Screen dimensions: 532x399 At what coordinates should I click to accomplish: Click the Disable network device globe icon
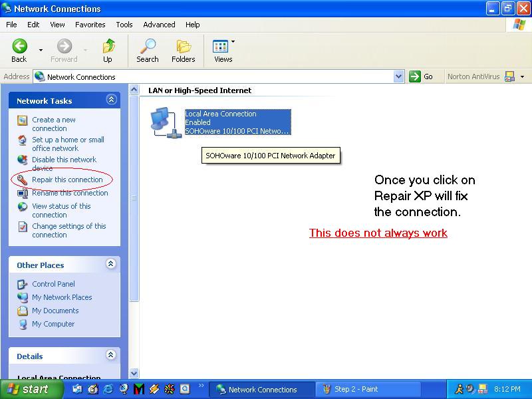tap(23, 160)
